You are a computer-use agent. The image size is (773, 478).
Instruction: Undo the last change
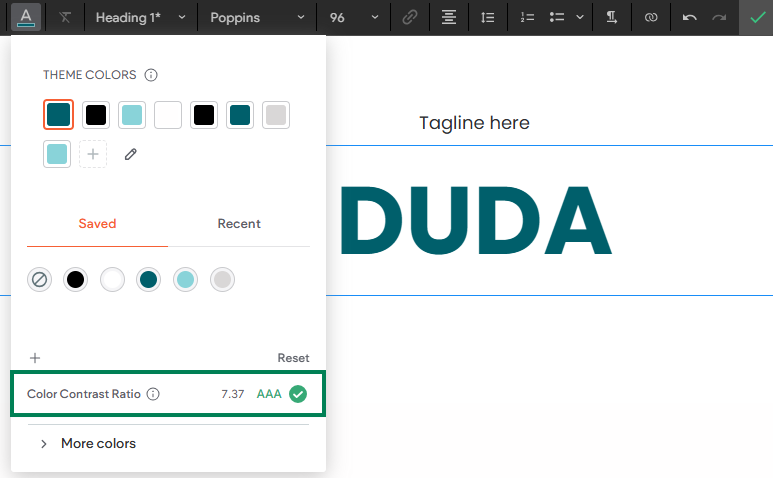(690, 18)
